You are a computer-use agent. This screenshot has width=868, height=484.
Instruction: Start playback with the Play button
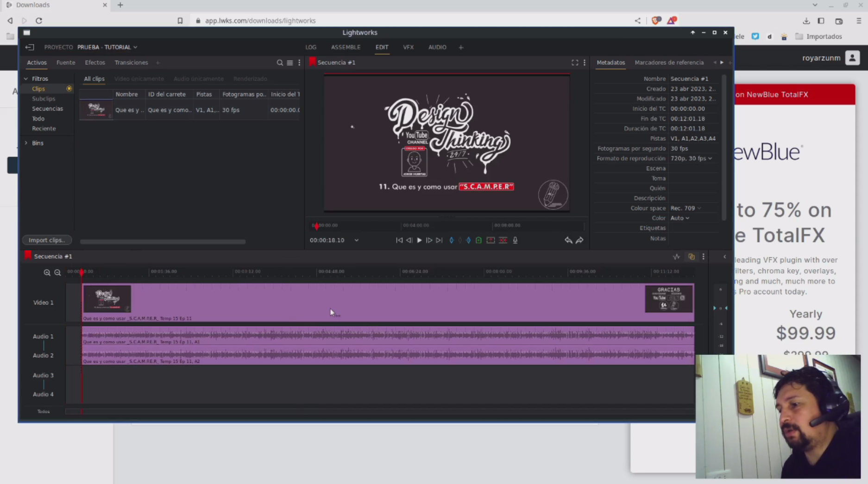coord(419,240)
